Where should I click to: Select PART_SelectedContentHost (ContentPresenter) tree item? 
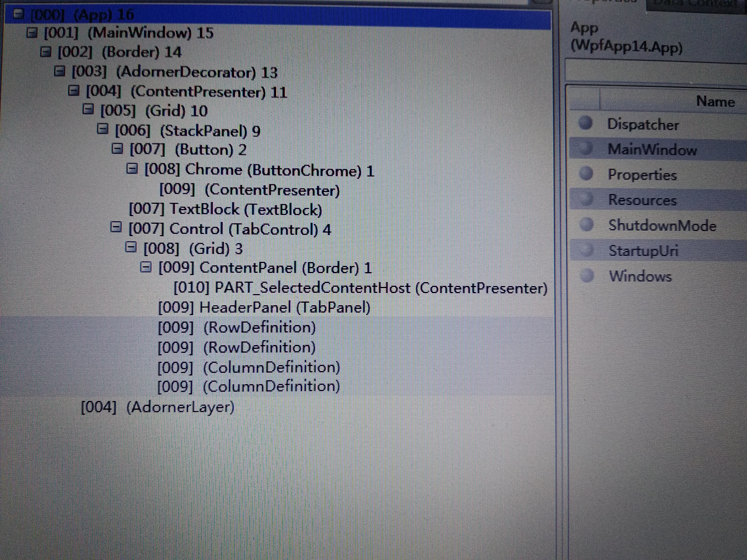coord(360,288)
